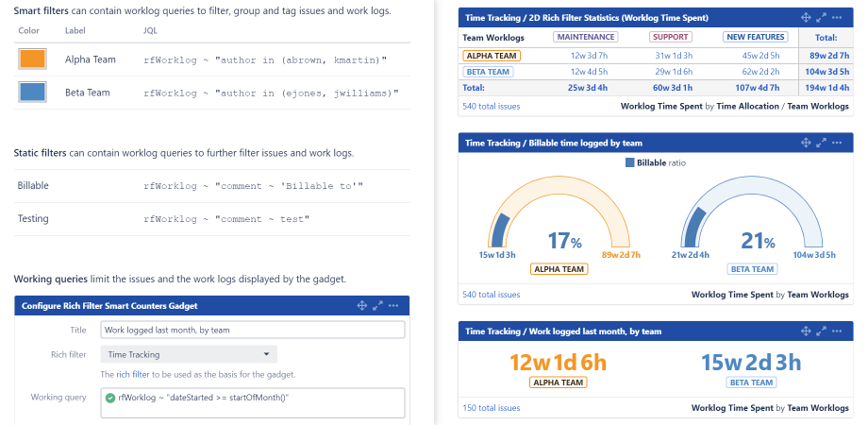Open the 150 total issues link

pyautogui.click(x=491, y=408)
